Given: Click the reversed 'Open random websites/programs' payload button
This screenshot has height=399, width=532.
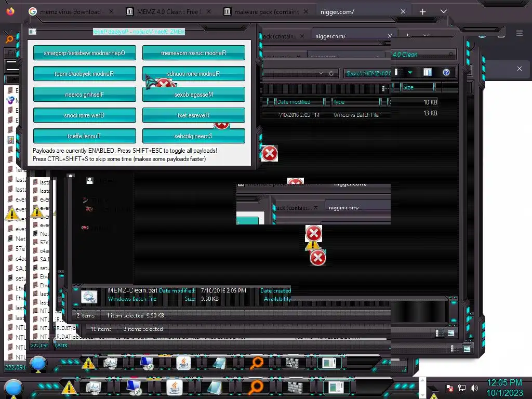Looking at the screenshot, I should pyautogui.click(x=85, y=53).
